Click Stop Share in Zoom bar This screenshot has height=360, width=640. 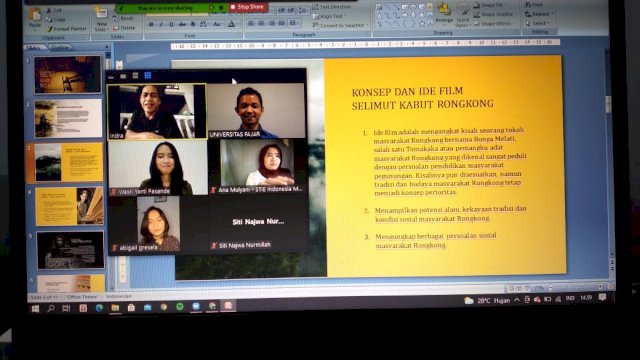click(248, 7)
